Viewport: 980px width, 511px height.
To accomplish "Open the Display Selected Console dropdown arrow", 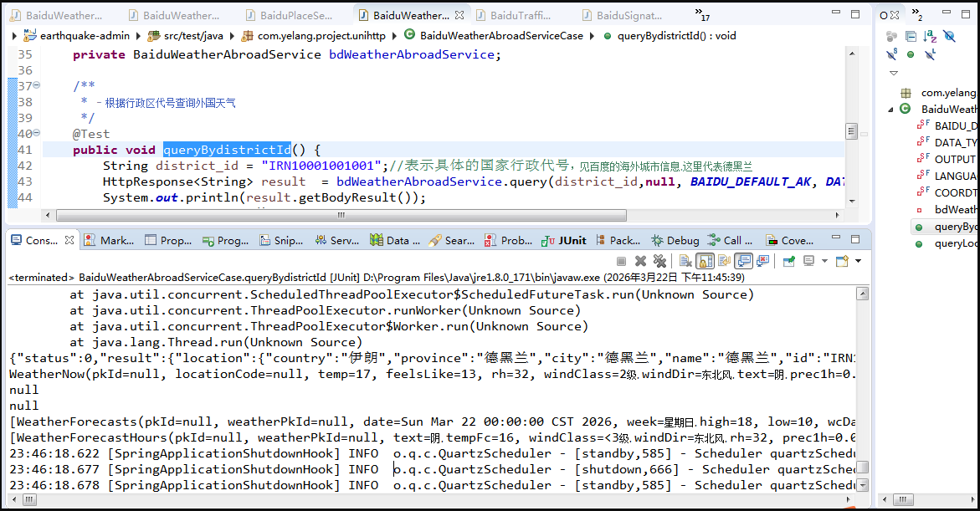I will click(x=824, y=260).
